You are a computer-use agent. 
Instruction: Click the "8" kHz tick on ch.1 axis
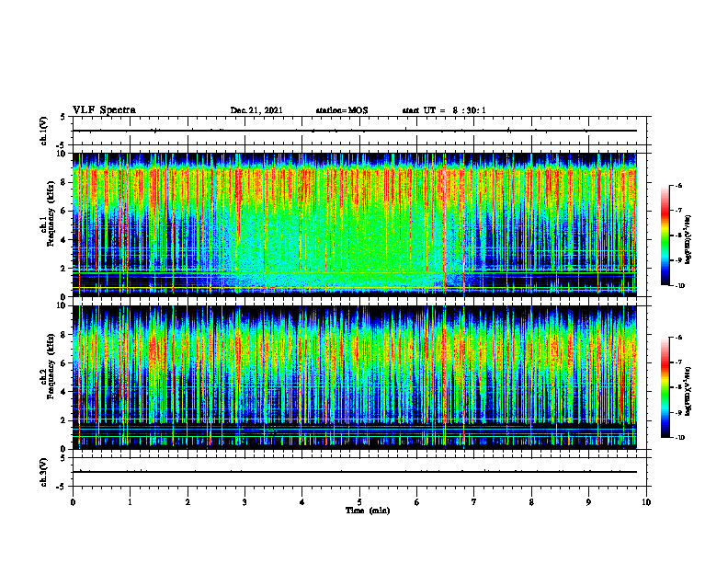63,182
